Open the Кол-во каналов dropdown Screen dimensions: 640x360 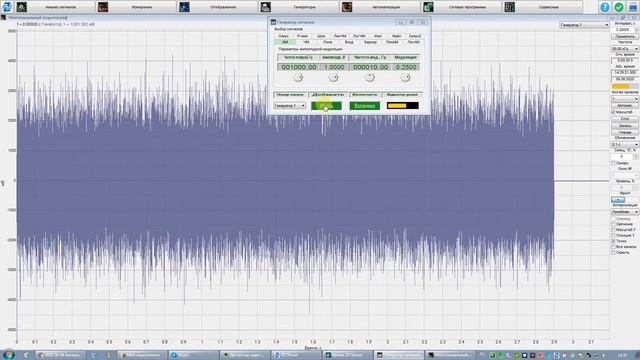pyautogui.click(x=624, y=99)
